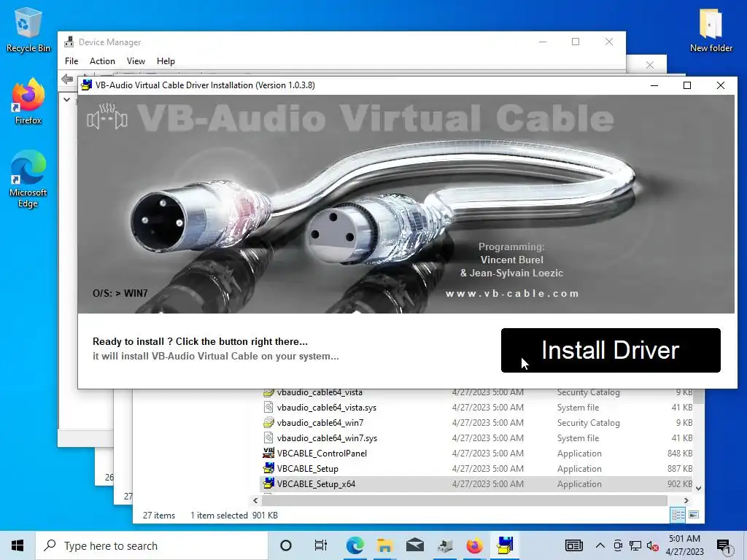Open Microsoft Edge from the taskbar
This screenshot has width=747, height=560.
(x=355, y=545)
